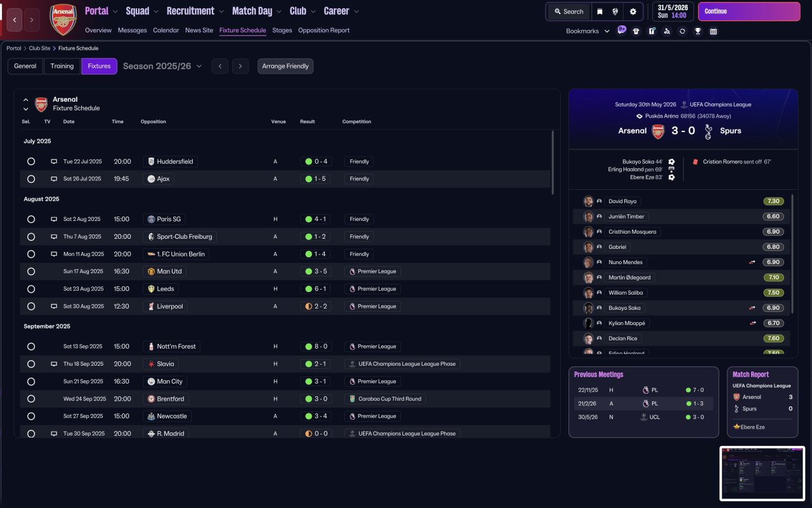Viewport: 812px width, 508px height.
Task: Open the Match Day dropdown menu
Action: click(x=257, y=11)
